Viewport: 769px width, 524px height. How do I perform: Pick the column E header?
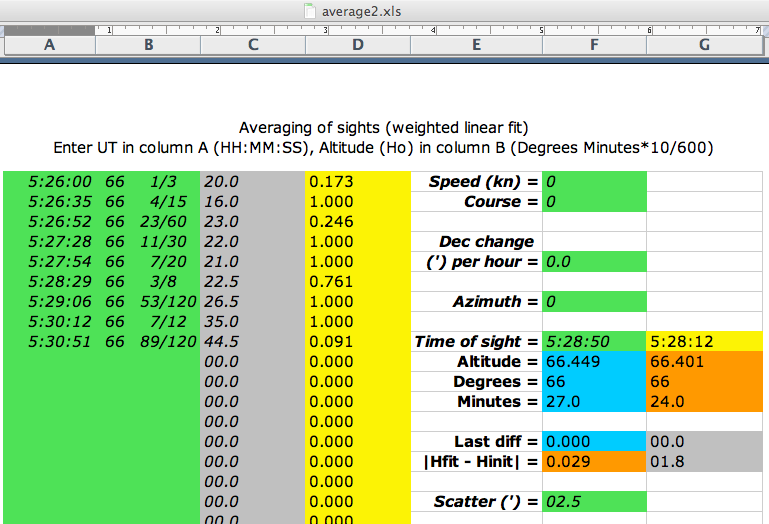476,45
